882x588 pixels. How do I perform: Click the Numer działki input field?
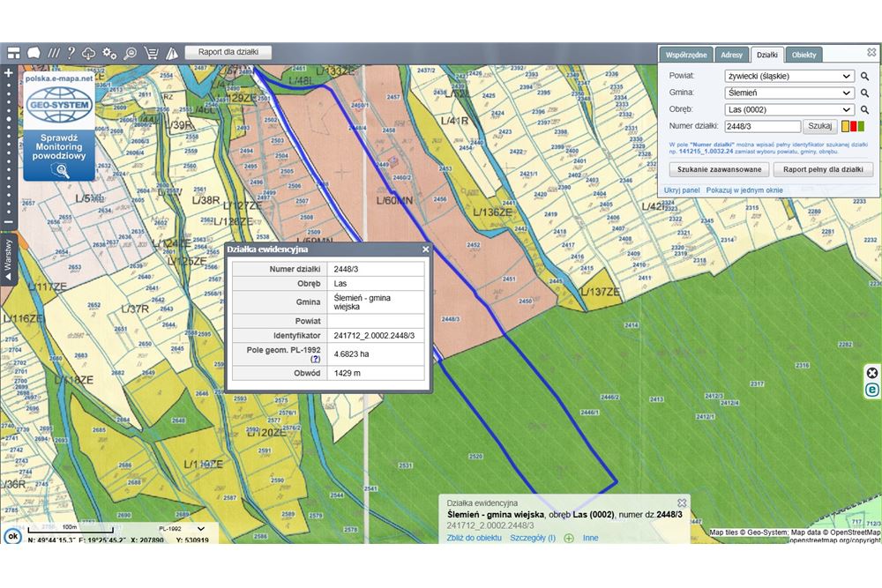[x=761, y=126]
